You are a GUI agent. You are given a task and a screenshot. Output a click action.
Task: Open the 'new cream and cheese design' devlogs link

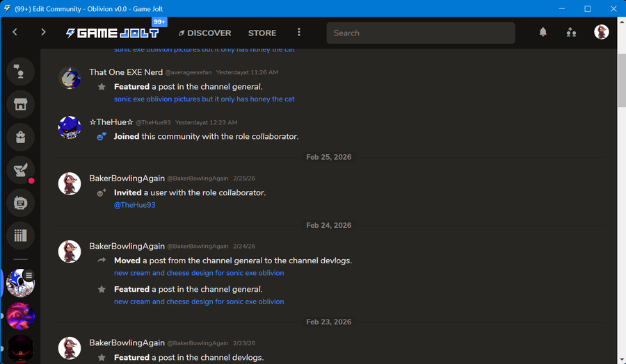click(199, 273)
